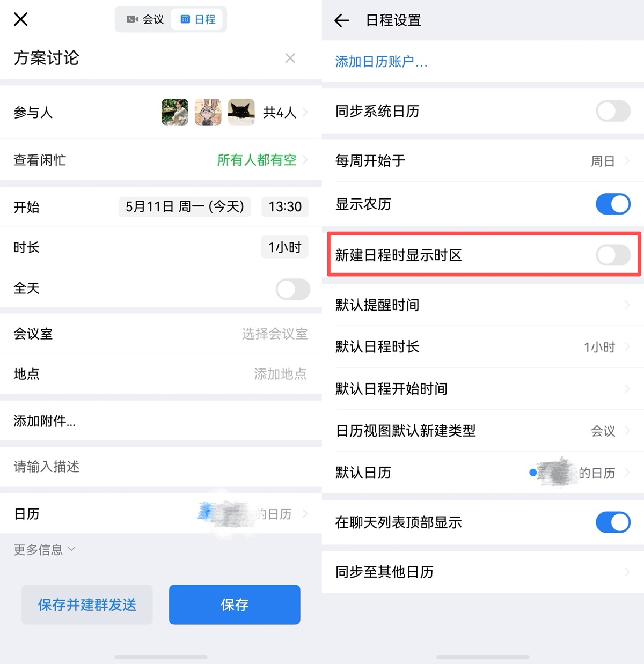Expand 更多信息 section
This screenshot has width=644, height=664.
point(45,550)
